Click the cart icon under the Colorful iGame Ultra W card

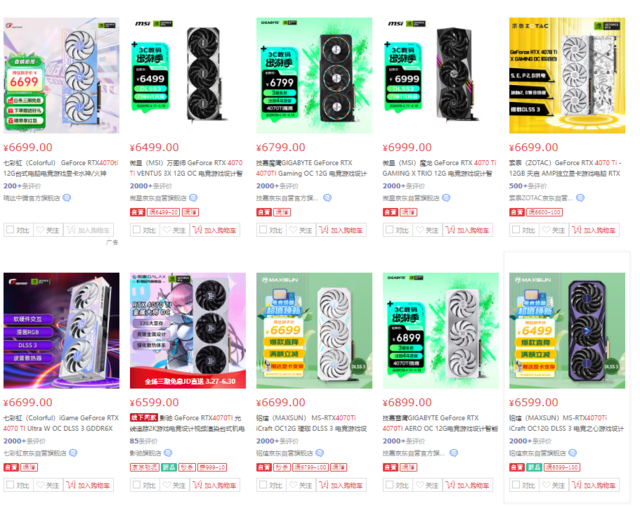pyautogui.click(x=71, y=485)
